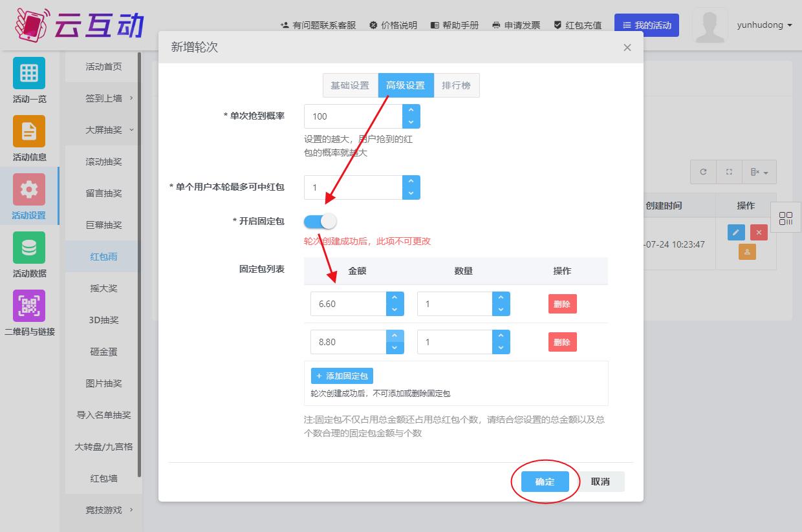802x532 pixels.
Task: Switch to the 基础设置 tab
Action: point(350,85)
